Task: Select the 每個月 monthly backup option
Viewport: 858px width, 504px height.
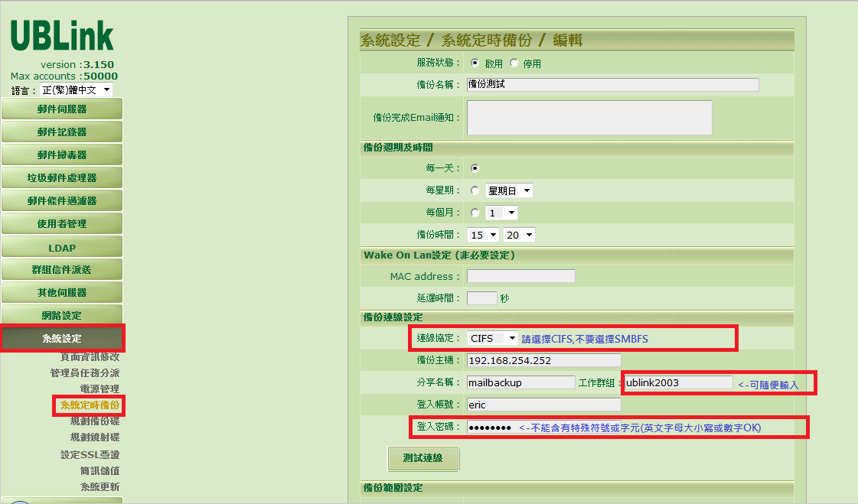Action: [476, 212]
